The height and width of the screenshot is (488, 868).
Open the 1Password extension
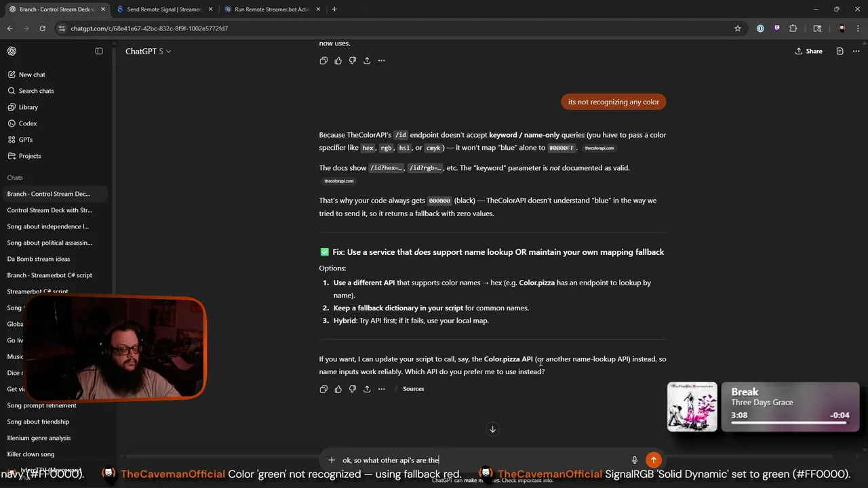coord(760,28)
